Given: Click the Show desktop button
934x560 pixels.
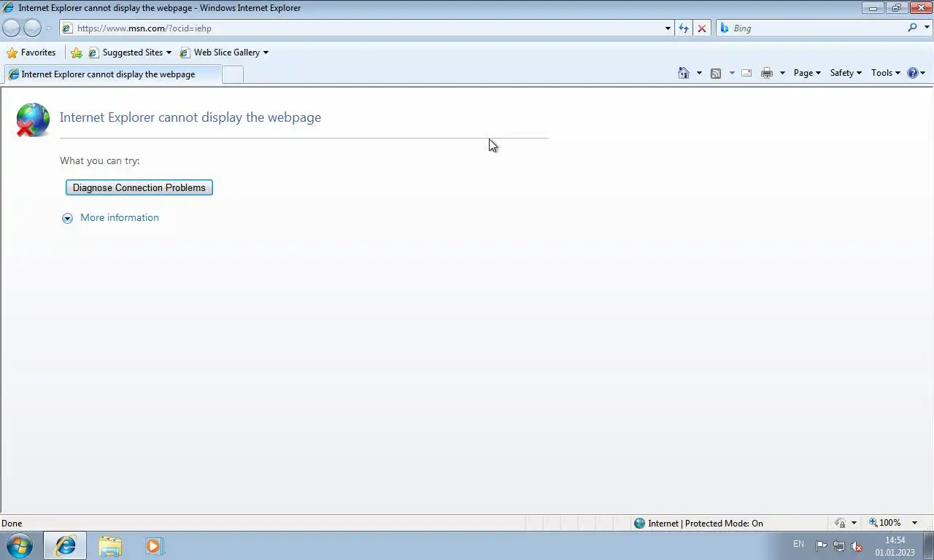Looking at the screenshot, I should click(x=928, y=545).
